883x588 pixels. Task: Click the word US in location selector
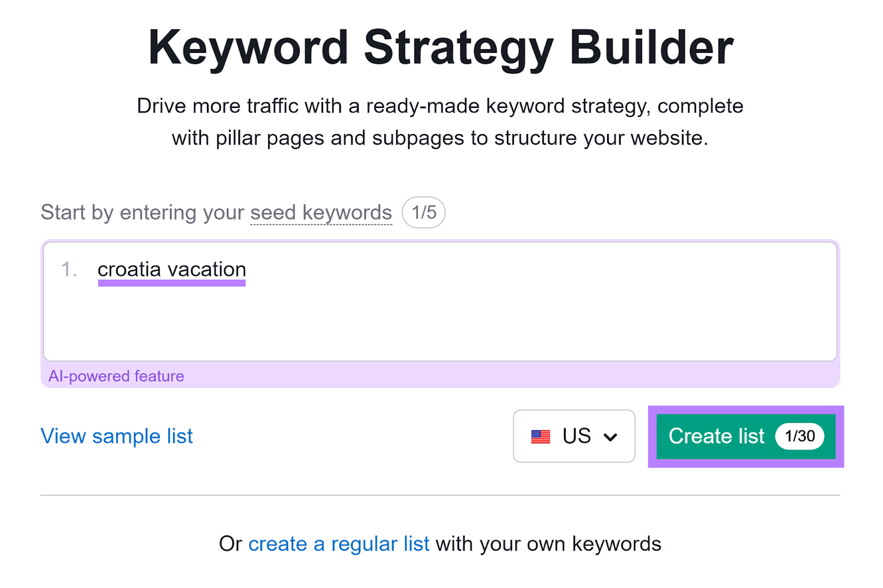[576, 436]
